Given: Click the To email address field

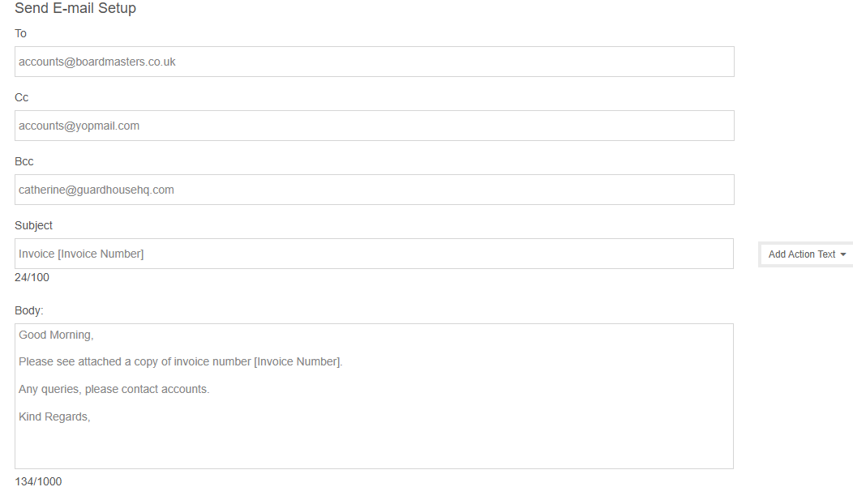Looking at the screenshot, I should [374, 62].
